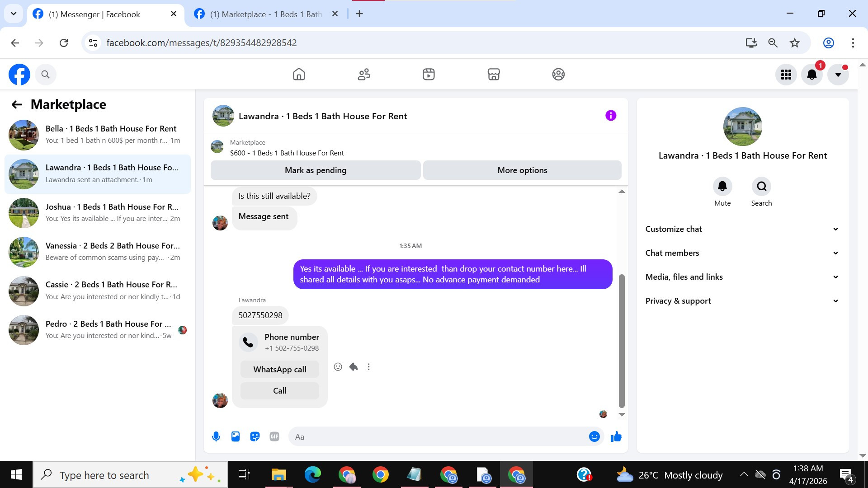Expand Privacy & support section
The width and height of the screenshot is (868, 488).
[742, 301]
